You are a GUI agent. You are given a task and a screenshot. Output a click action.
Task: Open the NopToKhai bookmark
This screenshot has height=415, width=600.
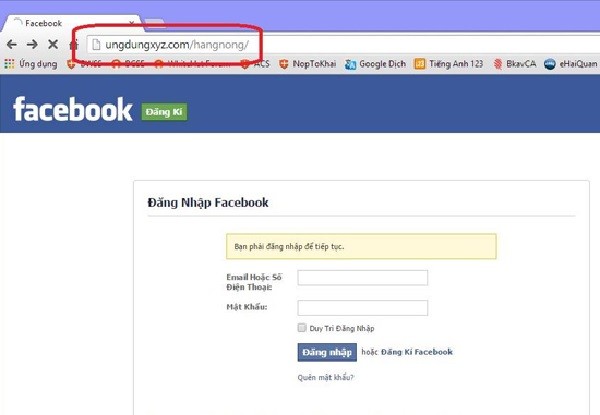[x=308, y=64]
